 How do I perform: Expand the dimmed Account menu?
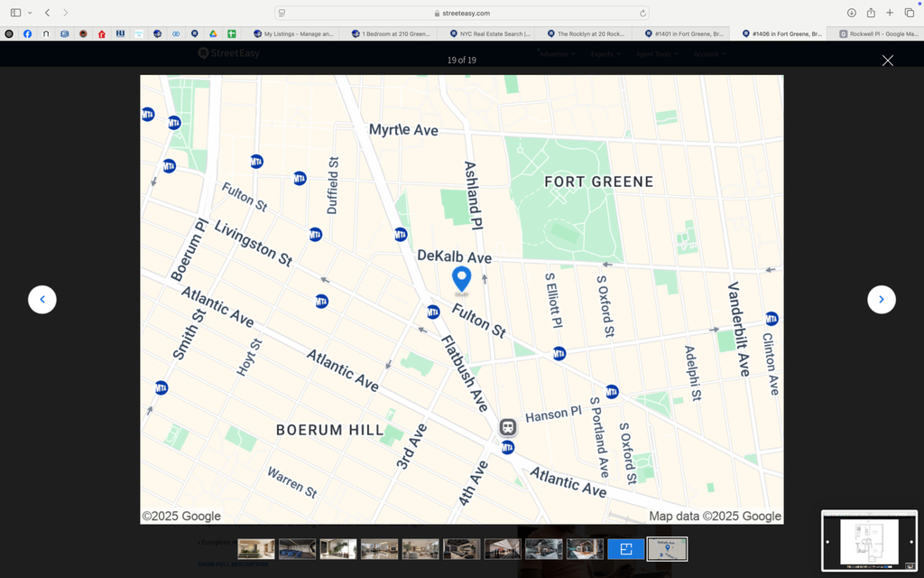[709, 53]
